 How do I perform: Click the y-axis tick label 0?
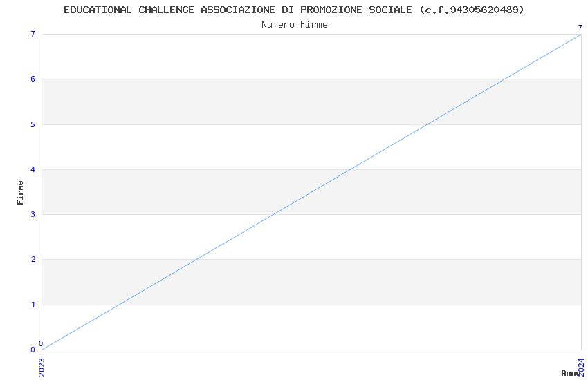[x=33, y=350]
